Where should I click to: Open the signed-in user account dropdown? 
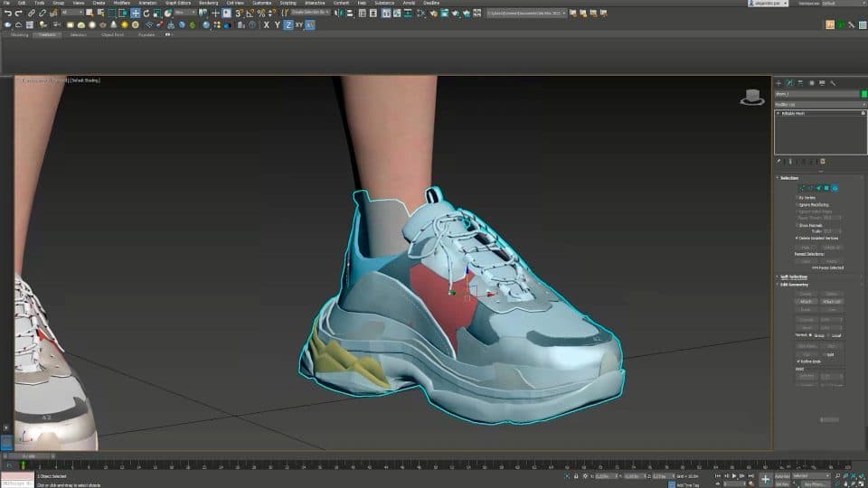pyautogui.click(x=768, y=4)
